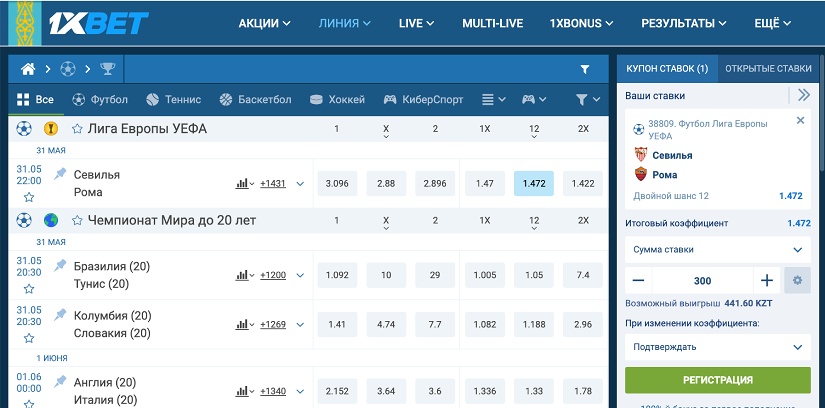Open +1200 additional markets link
Screen dimensions: 825x408
pyautogui.click(x=273, y=275)
